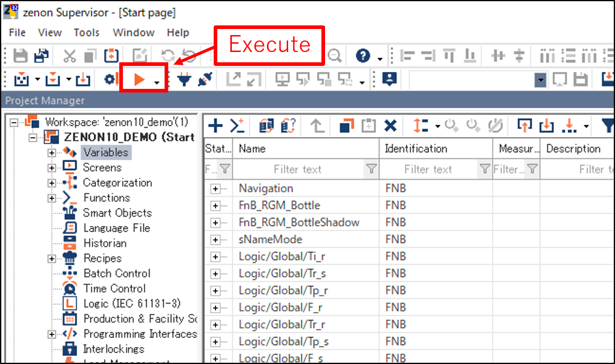Click the Description column header
Viewport: 615px width, 364px height.
573,149
